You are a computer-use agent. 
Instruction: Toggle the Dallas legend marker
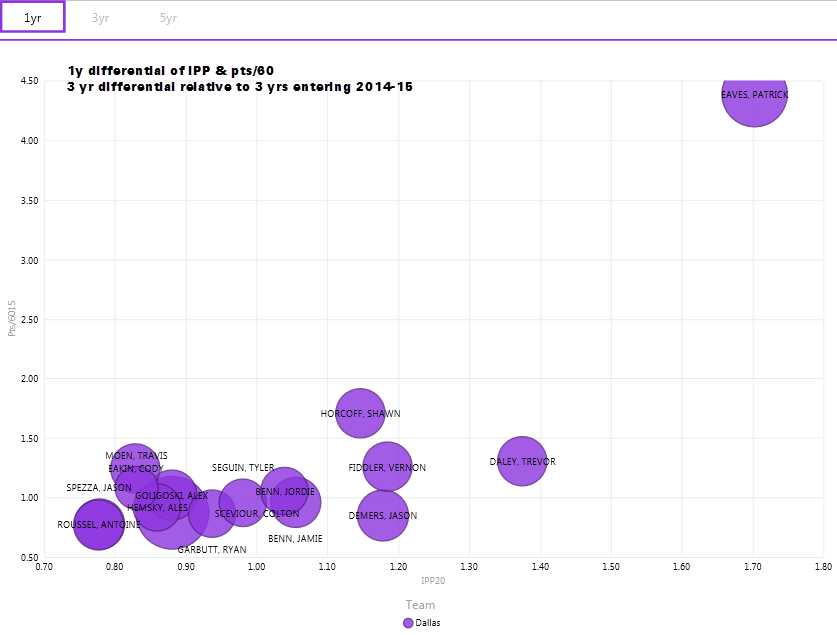pyautogui.click(x=408, y=622)
